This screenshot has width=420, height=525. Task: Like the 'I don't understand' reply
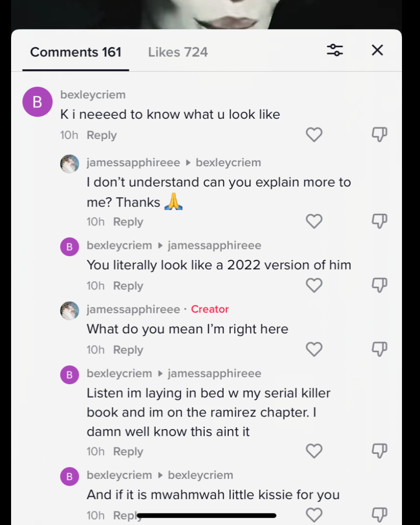[x=314, y=221]
